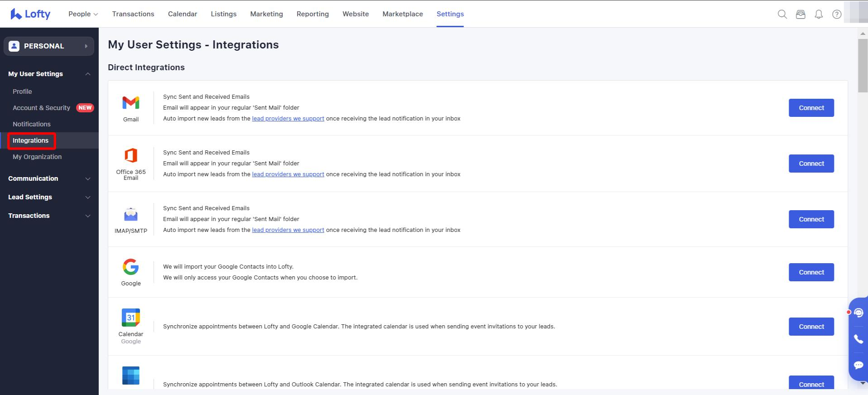Click the Lofty logo in header
The image size is (868, 395).
[30, 14]
